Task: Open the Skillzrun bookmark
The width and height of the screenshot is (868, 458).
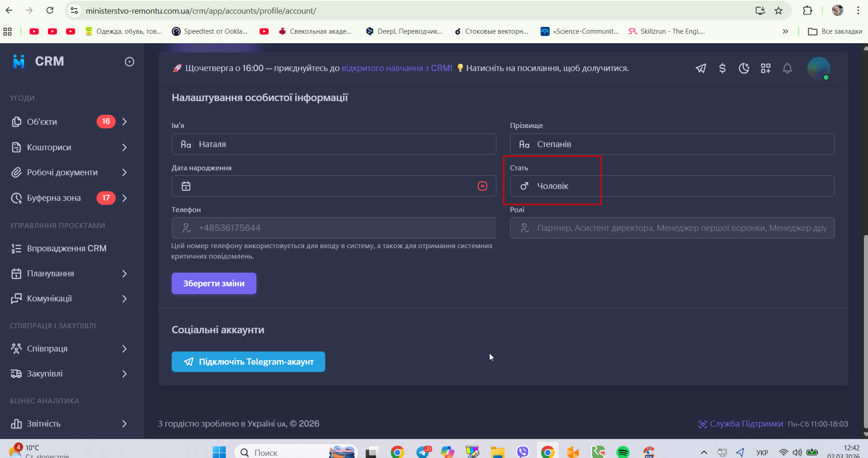Action: point(667,31)
